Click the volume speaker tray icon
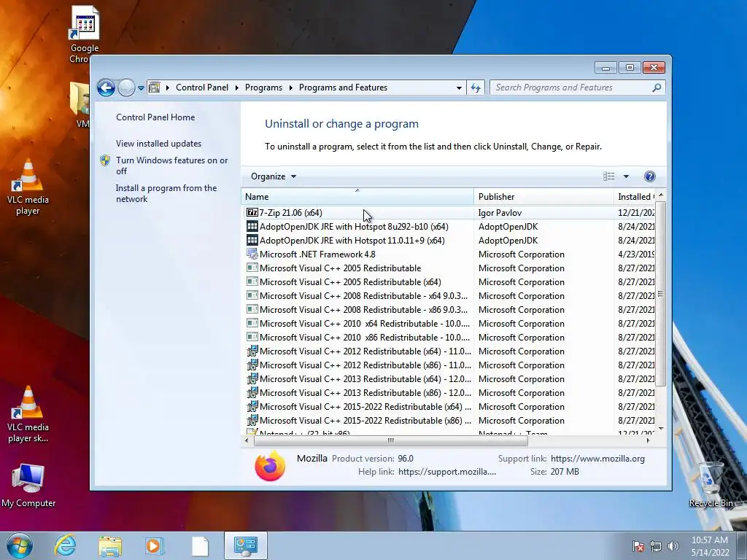The height and width of the screenshot is (560, 747). [673, 546]
